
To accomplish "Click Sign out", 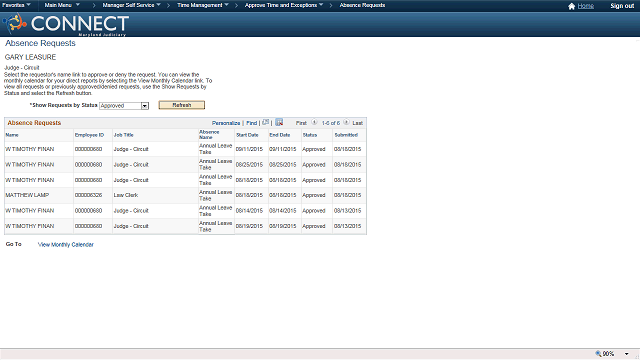I will tap(622, 6).
